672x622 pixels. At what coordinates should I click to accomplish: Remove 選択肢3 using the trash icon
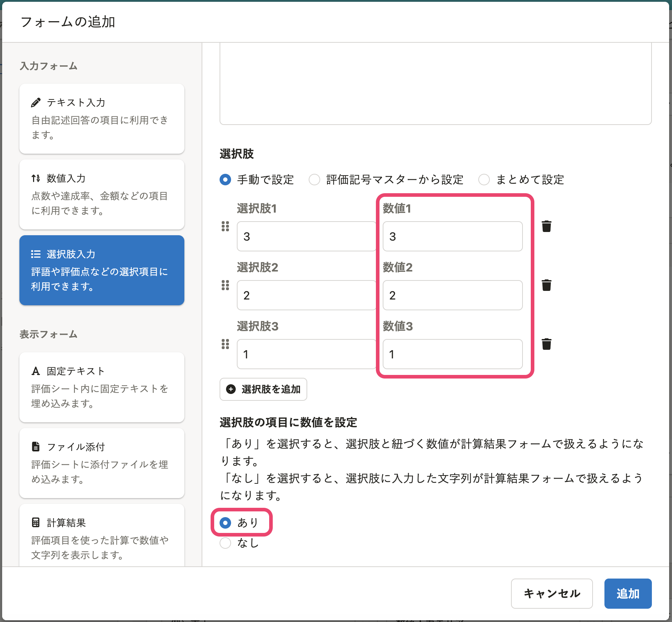546,344
